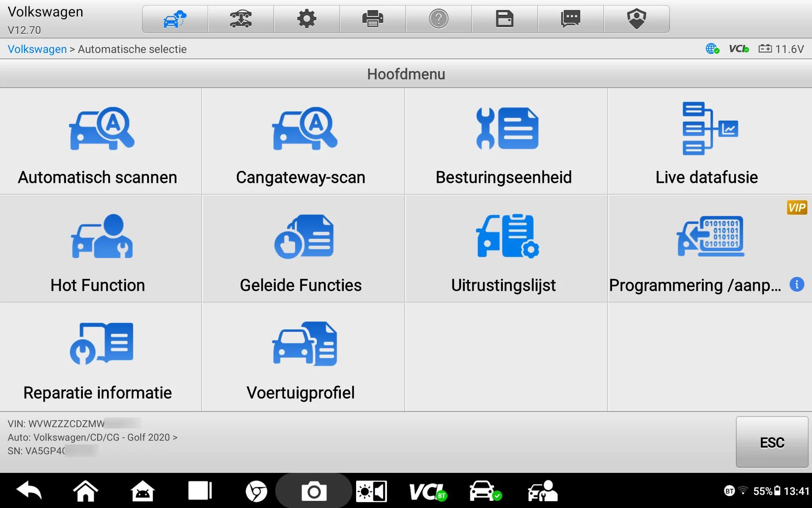812x508 pixels.
Task: Go to the Android home screen
Action: (x=85, y=491)
